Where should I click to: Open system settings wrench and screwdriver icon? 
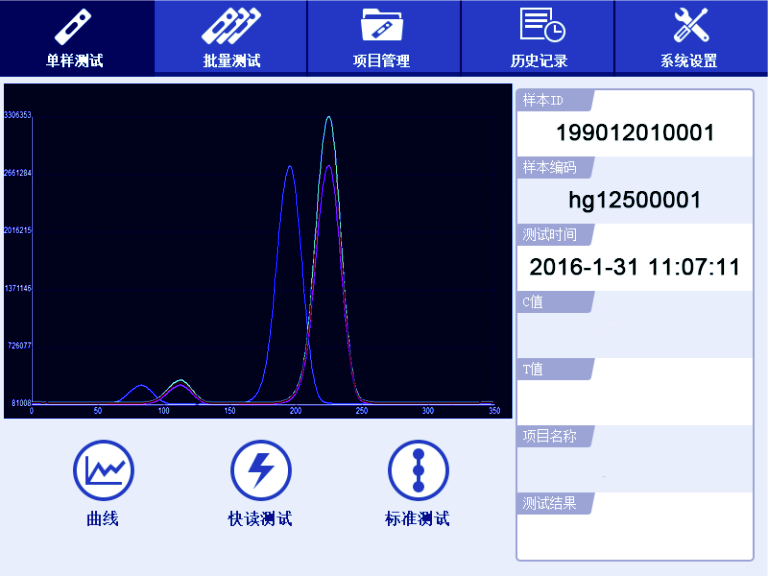point(689,25)
